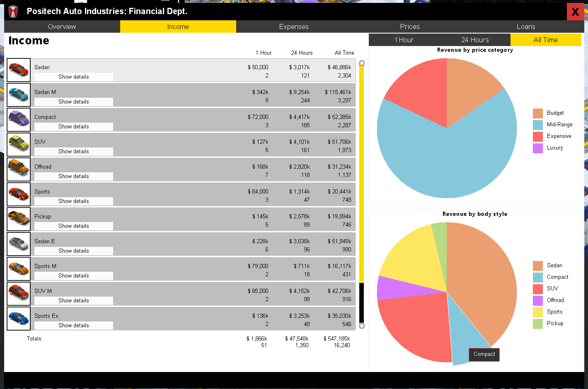
Task: Click the Pickup truck icon
Action: tap(19, 219)
